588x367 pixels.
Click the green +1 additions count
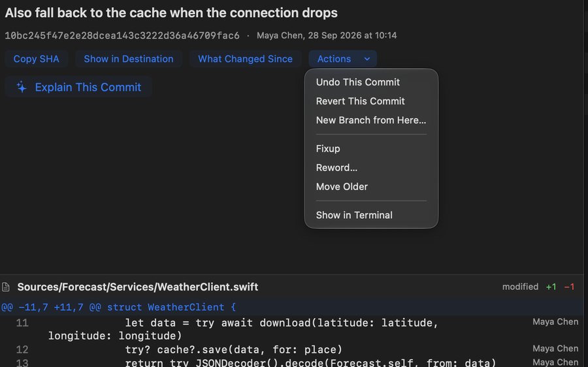click(551, 287)
